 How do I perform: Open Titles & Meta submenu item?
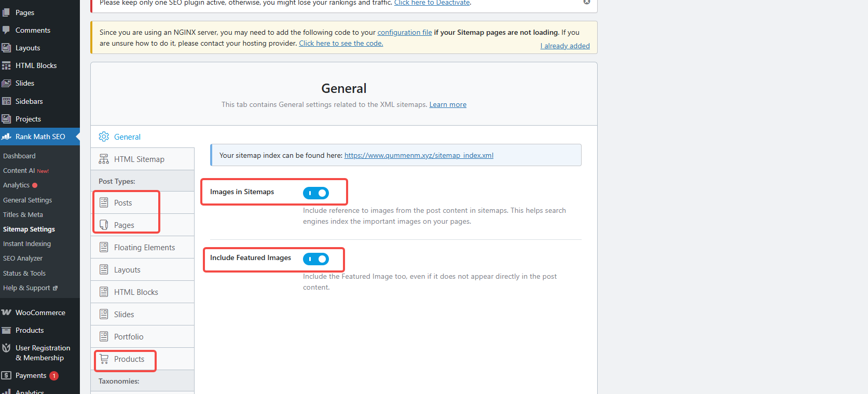pyautogui.click(x=23, y=214)
